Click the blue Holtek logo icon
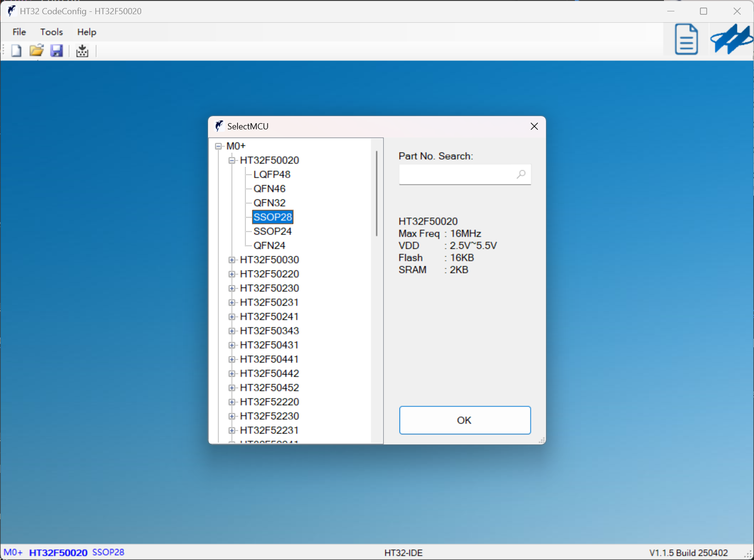Viewport: 754px width, 560px height. (x=731, y=39)
